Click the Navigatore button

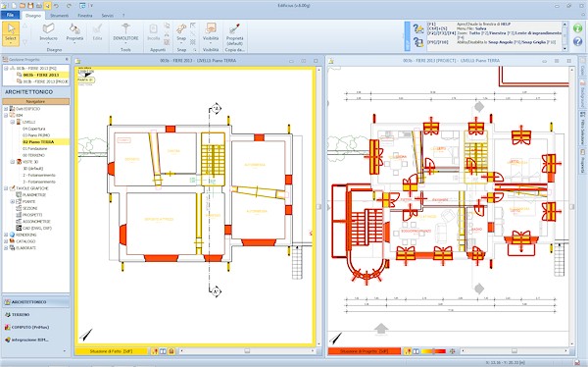[x=36, y=101]
